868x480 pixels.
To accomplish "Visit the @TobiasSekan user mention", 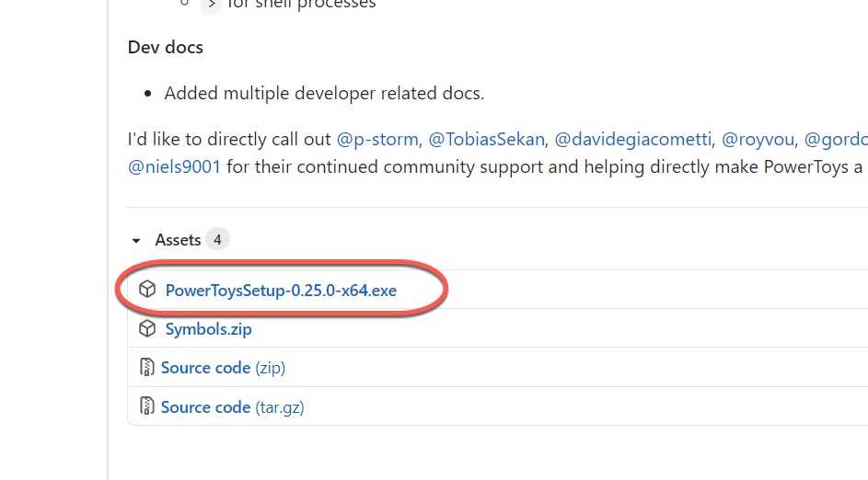I will click(x=487, y=140).
